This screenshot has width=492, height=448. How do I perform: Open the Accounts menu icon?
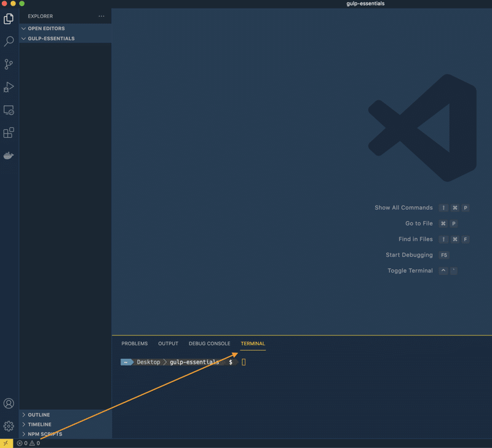[x=9, y=404]
